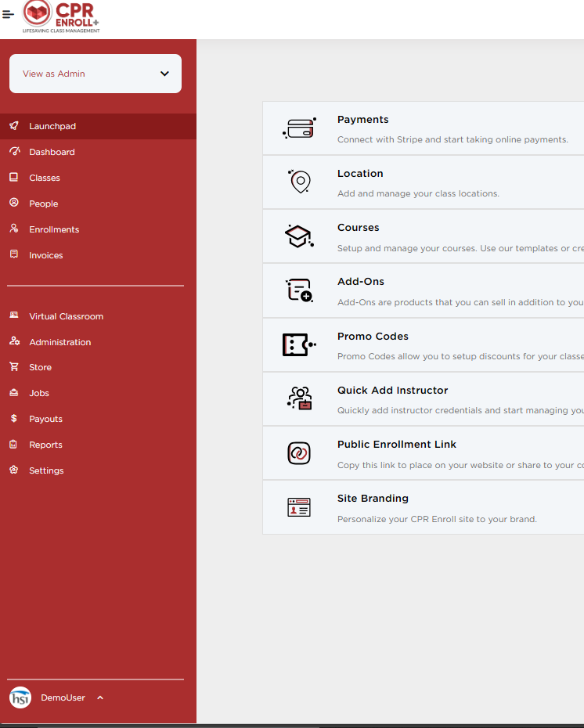Click the People person icon

[x=14, y=203]
